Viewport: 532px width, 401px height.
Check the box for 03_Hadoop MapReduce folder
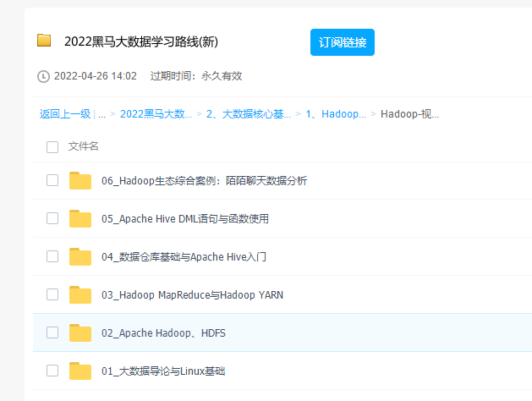point(52,294)
